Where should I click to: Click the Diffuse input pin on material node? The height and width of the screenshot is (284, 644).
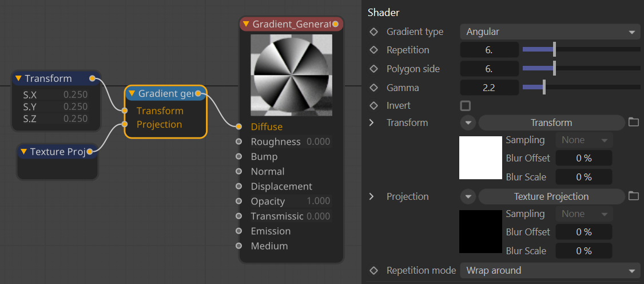[x=239, y=127]
